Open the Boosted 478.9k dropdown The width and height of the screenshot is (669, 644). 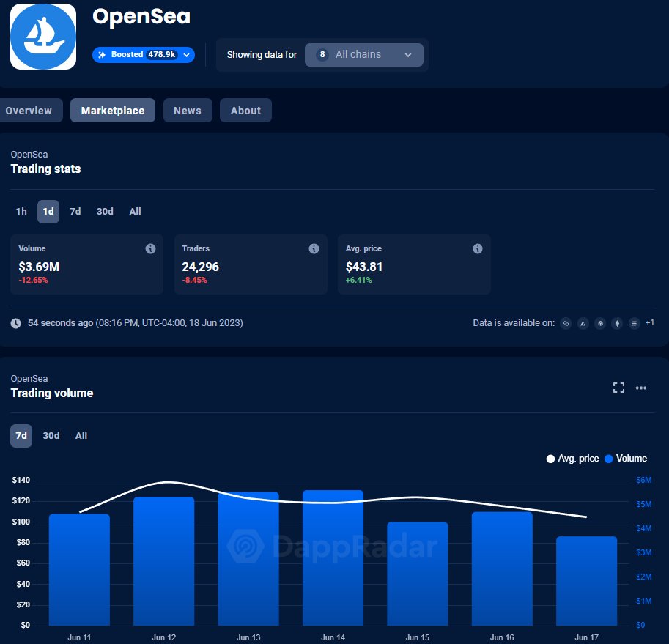click(x=144, y=55)
